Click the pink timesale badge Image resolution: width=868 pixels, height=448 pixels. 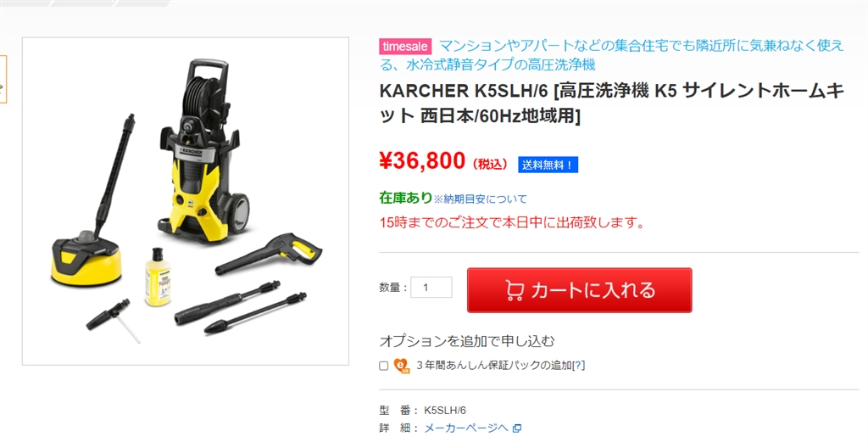405,47
